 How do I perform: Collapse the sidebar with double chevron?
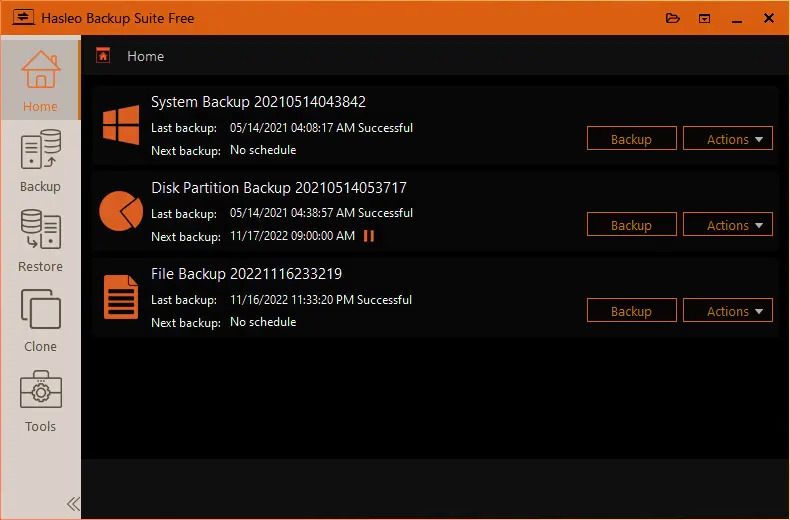(73, 503)
